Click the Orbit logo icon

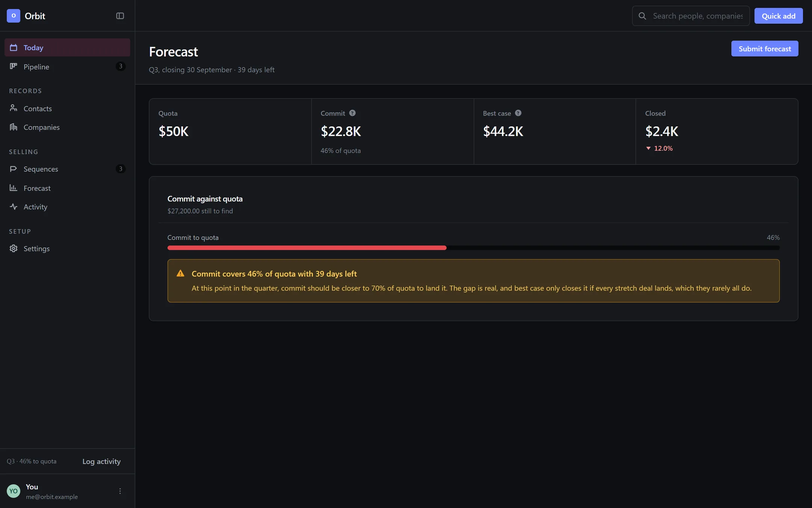coord(14,16)
